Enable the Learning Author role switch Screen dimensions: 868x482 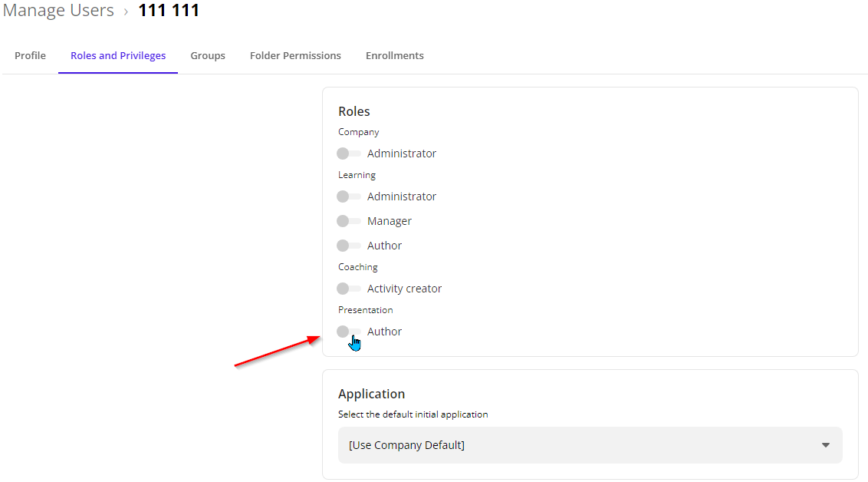coord(349,246)
